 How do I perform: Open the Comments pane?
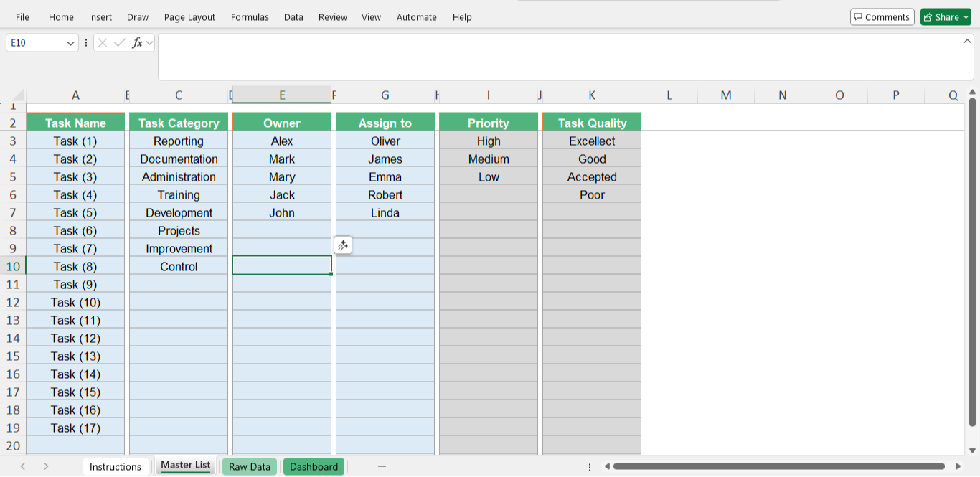point(882,16)
